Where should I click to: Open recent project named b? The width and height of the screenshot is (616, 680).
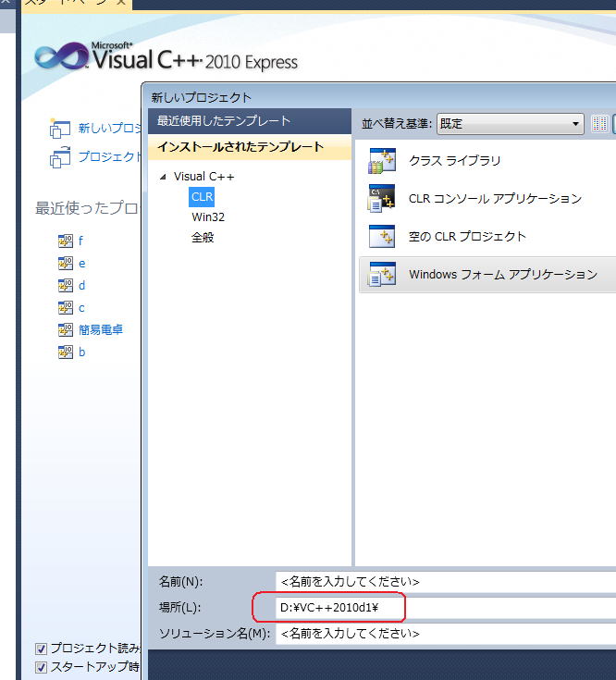(82, 352)
